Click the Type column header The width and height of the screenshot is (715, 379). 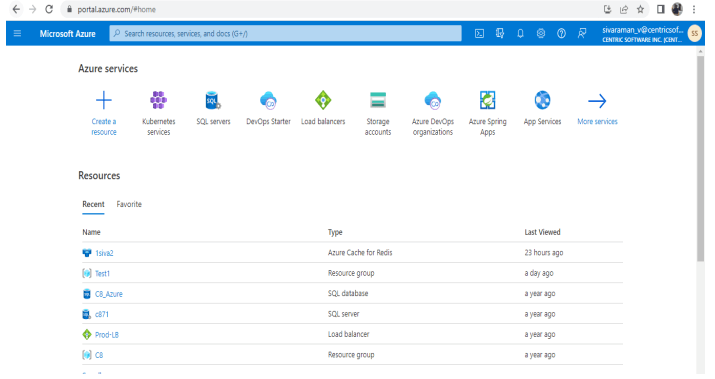(335, 232)
